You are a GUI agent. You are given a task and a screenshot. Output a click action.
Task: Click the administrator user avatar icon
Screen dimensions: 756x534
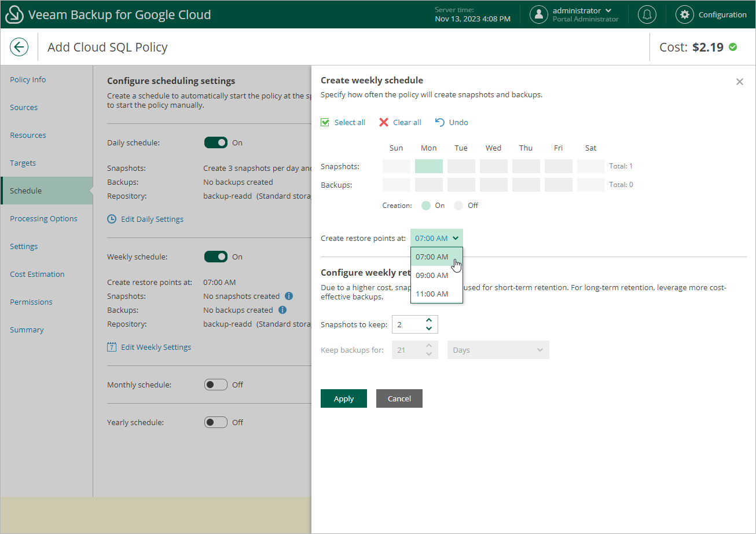coord(539,14)
